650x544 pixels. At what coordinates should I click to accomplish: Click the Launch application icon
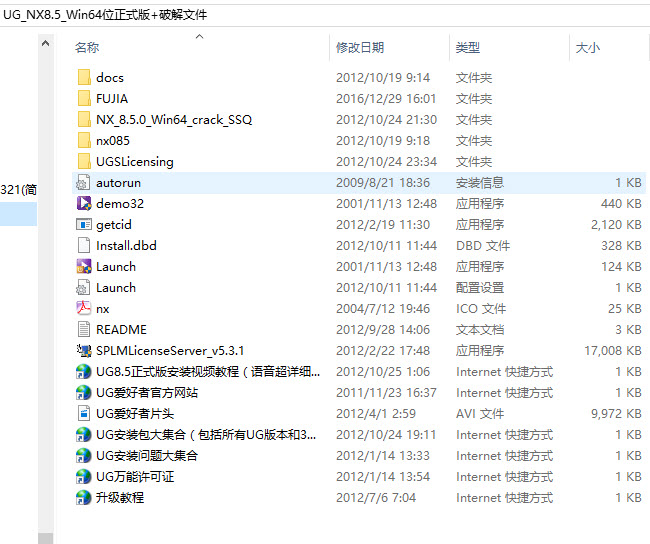click(84, 267)
